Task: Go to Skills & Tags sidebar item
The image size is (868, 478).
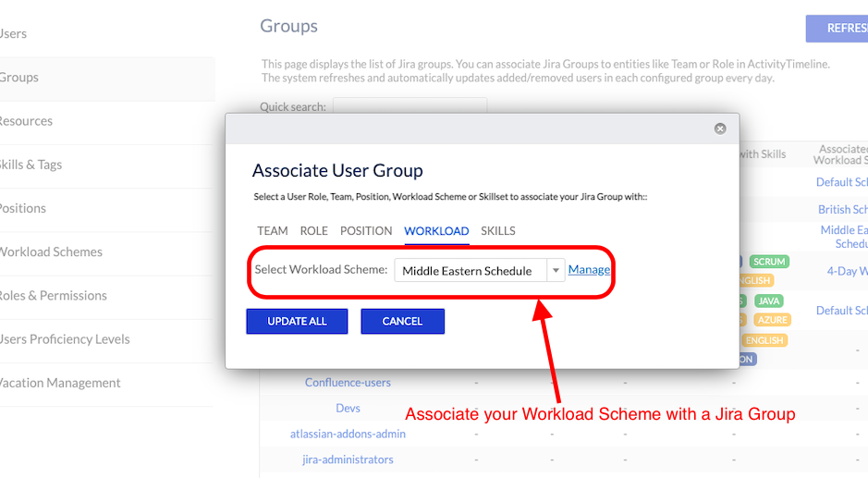Action: [31, 165]
